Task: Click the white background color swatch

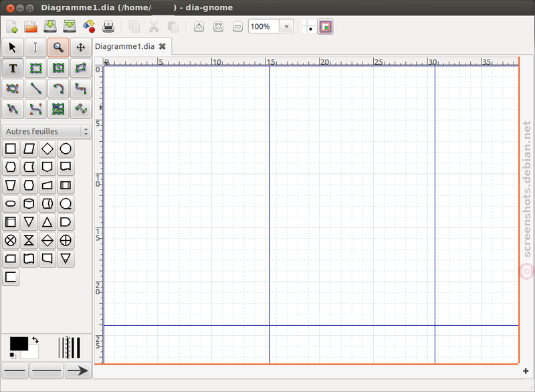Action: (33, 353)
